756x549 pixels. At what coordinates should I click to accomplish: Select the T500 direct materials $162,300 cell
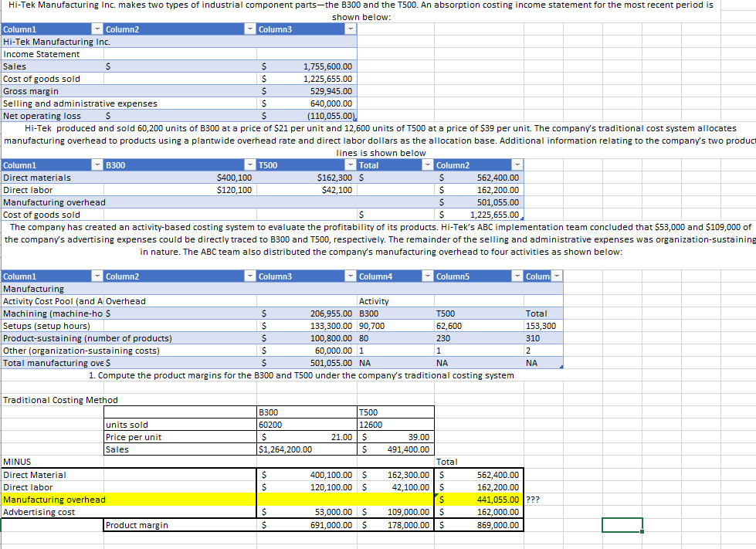(307, 178)
